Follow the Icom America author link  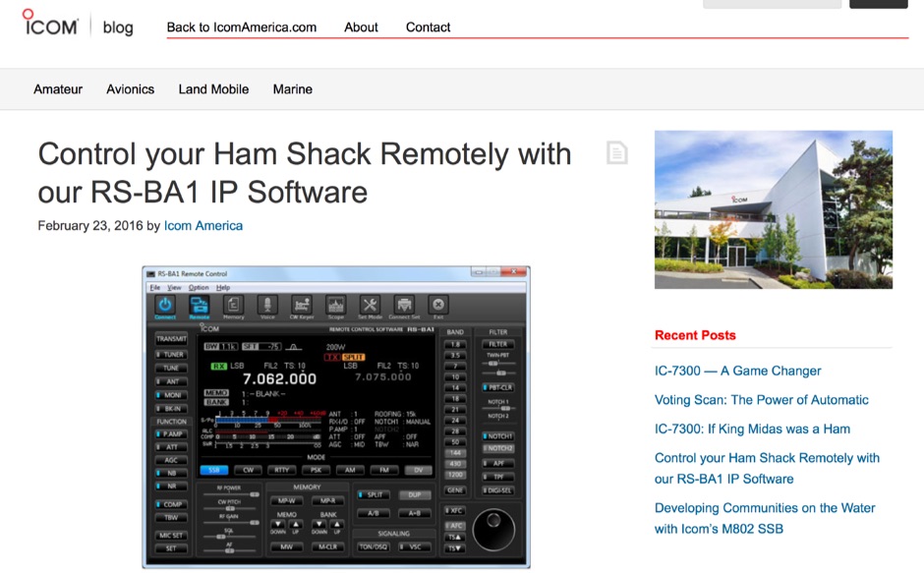[202, 226]
